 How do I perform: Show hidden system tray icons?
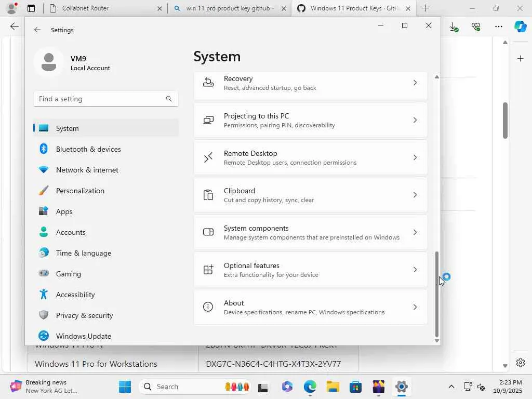451,387
